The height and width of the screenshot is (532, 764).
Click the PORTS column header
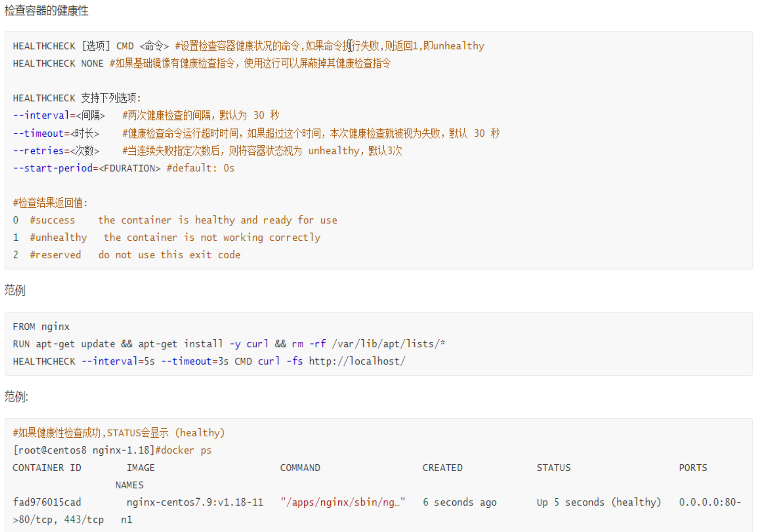[x=693, y=468]
